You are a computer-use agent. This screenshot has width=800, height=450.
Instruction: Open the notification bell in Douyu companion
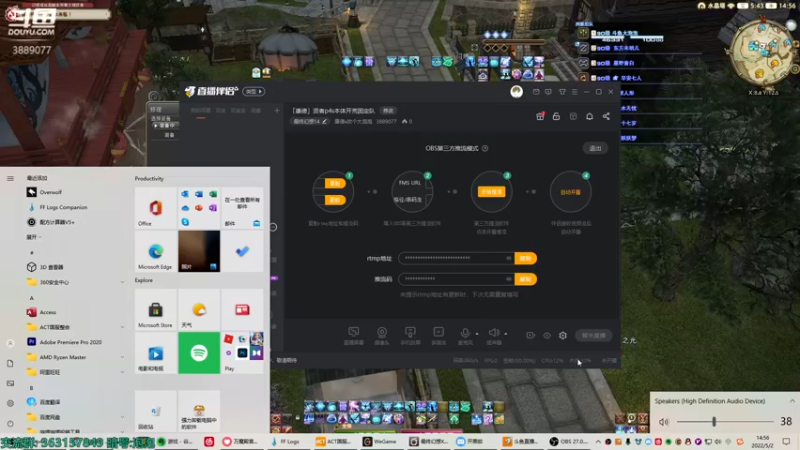pyautogui.click(x=589, y=116)
